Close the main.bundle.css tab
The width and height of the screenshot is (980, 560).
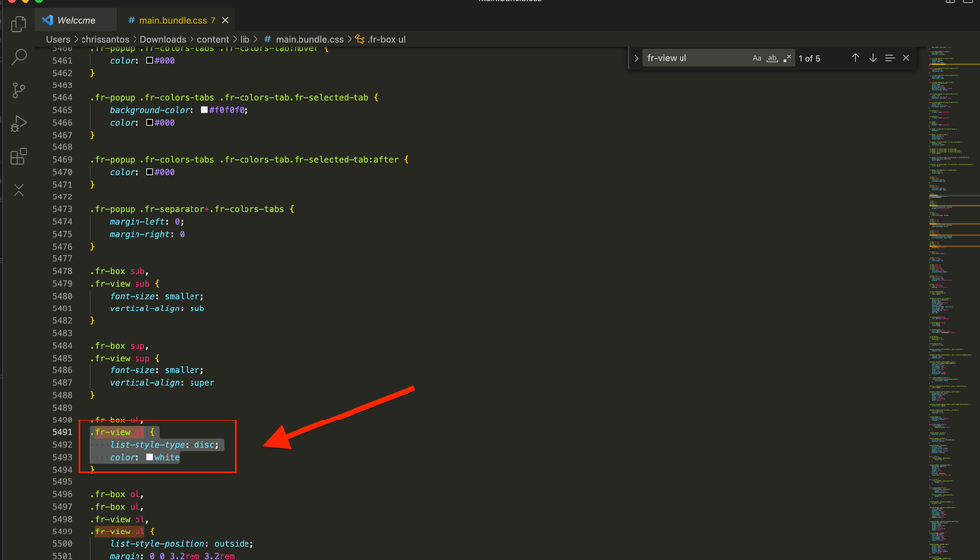[225, 20]
